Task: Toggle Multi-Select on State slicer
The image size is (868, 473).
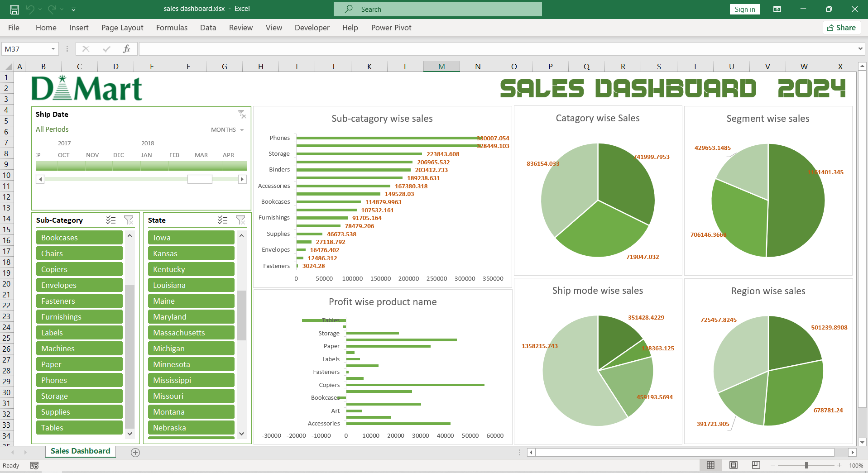Action: point(223,220)
